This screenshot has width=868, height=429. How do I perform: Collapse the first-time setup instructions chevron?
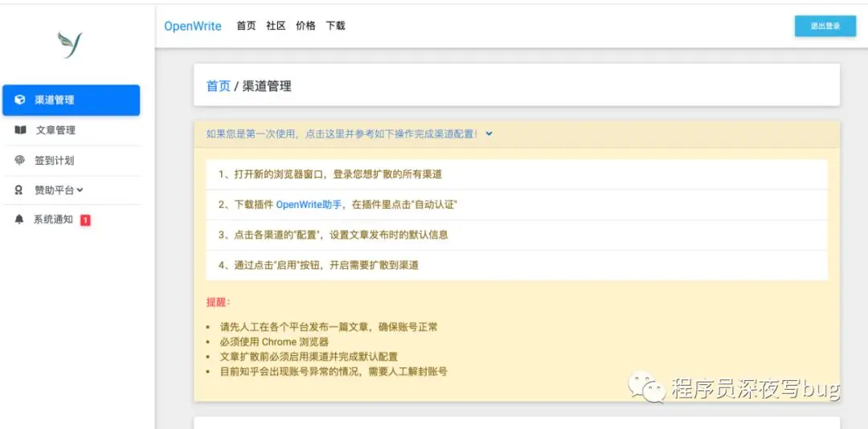[x=489, y=134]
